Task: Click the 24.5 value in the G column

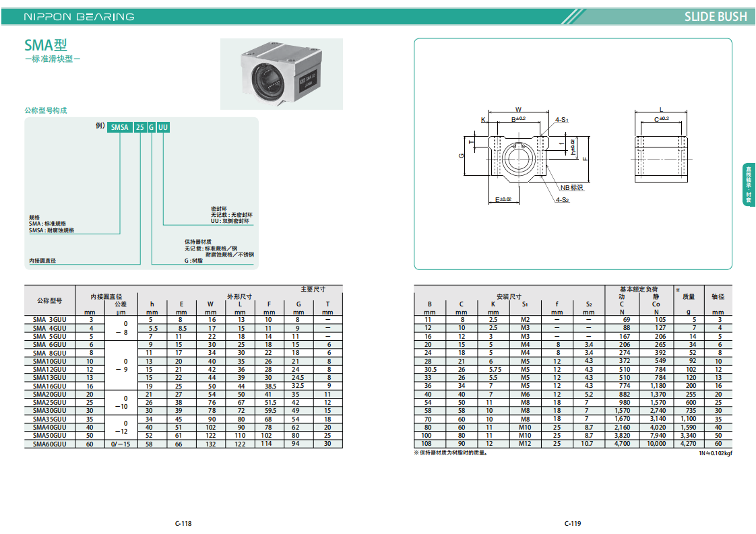Action: [x=298, y=378]
